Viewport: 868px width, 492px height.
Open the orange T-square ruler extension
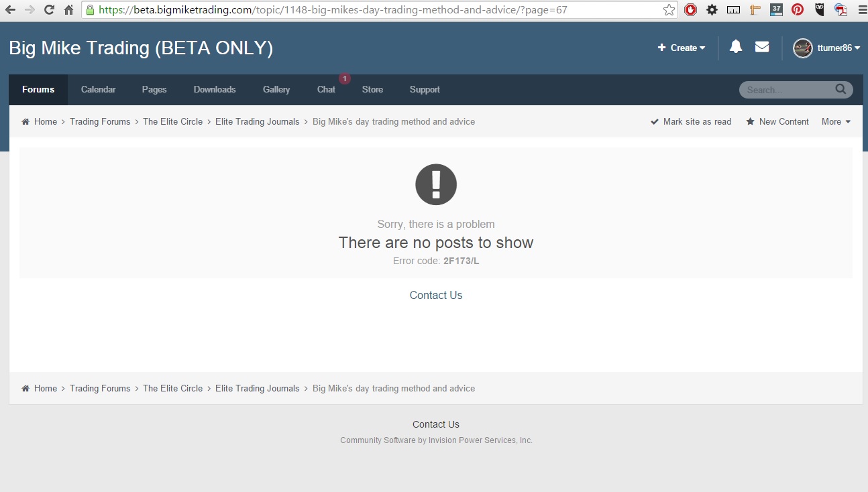(x=755, y=10)
